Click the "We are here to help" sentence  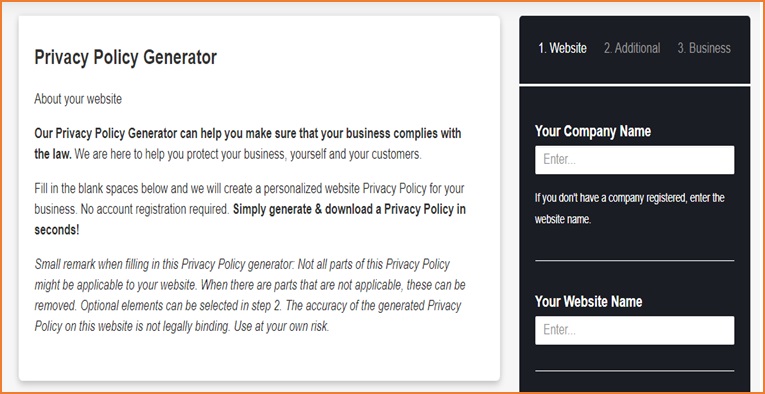[x=248, y=154]
